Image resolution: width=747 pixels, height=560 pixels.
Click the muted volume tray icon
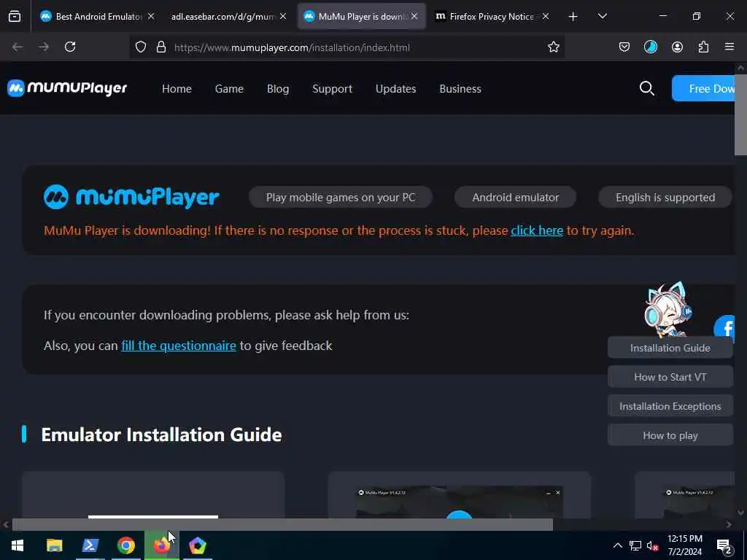pyautogui.click(x=653, y=545)
